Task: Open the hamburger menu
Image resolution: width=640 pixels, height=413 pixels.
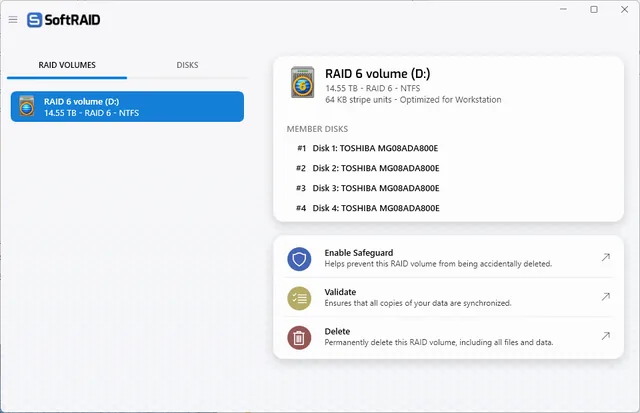Action: point(13,20)
